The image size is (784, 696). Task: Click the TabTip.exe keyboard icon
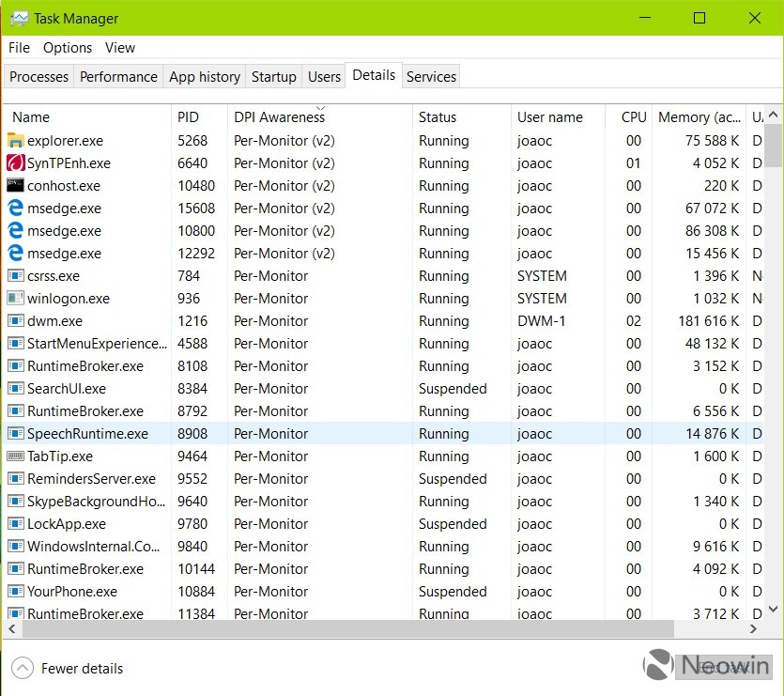click(16, 456)
